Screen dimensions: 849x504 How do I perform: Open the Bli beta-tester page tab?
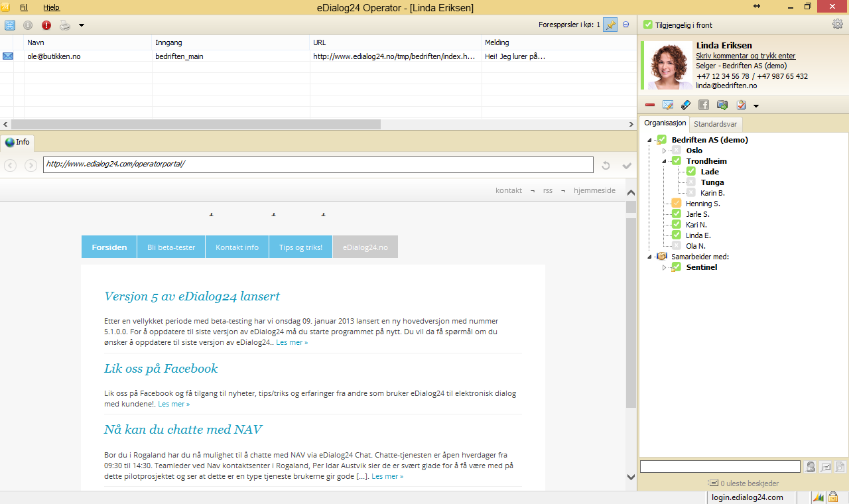171,247
